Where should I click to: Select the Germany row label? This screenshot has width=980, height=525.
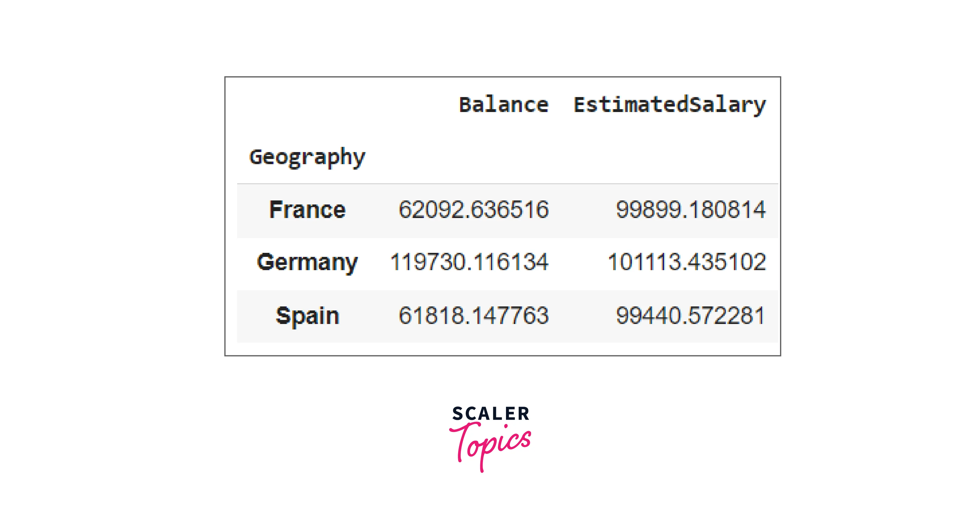point(307,262)
